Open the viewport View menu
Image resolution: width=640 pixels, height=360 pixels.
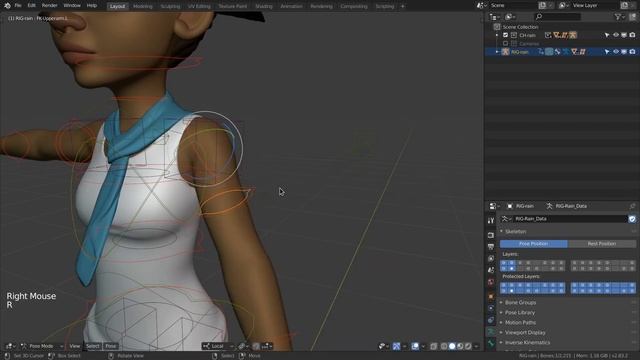[x=75, y=346]
